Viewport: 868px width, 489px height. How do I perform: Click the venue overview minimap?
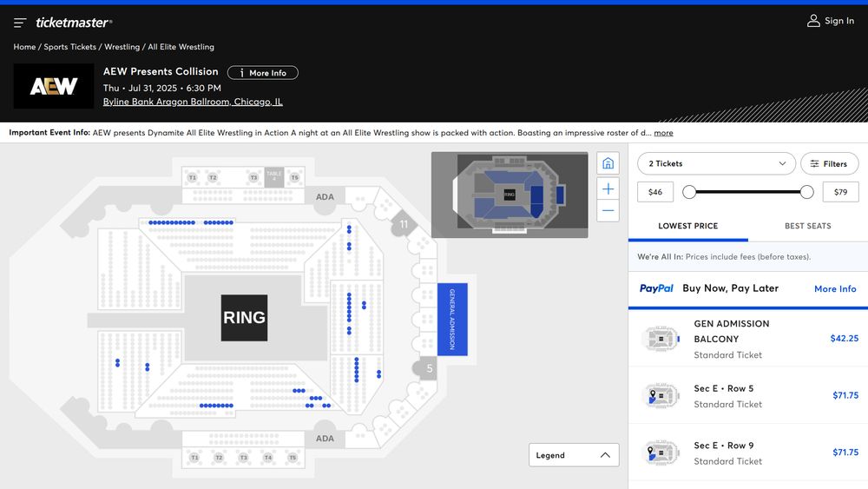pyautogui.click(x=510, y=195)
